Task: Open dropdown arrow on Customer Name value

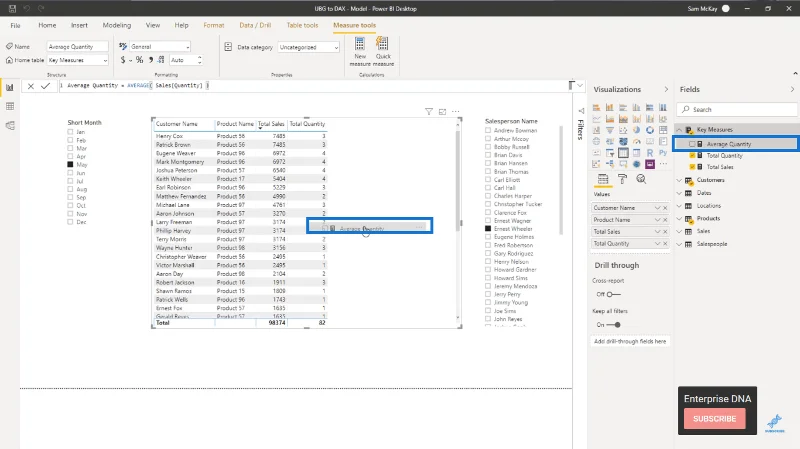Action: 657,208
